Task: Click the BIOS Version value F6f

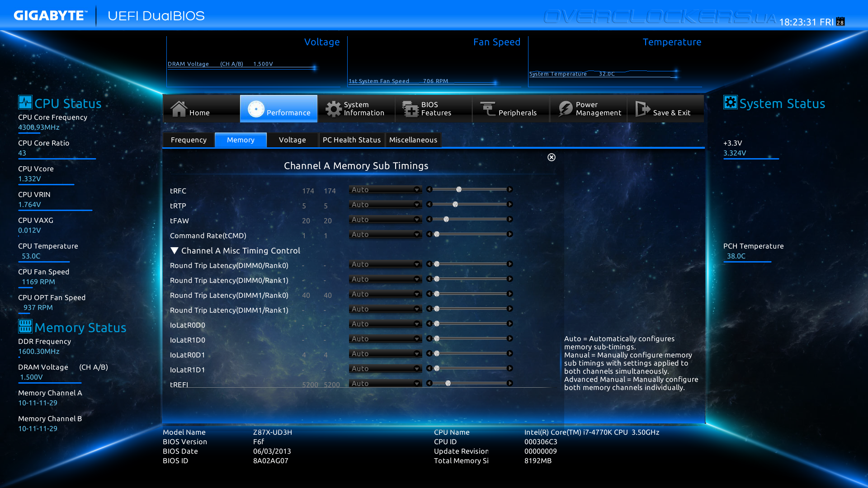Action: click(x=259, y=442)
